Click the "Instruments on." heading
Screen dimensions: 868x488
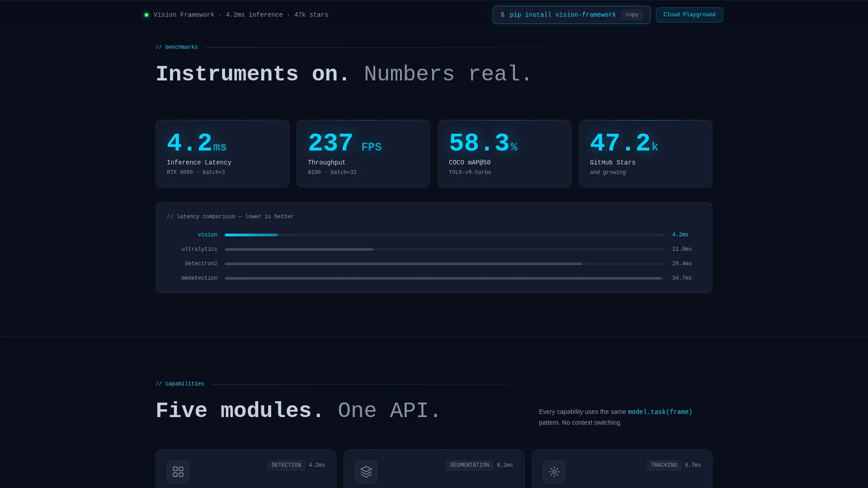(253, 74)
